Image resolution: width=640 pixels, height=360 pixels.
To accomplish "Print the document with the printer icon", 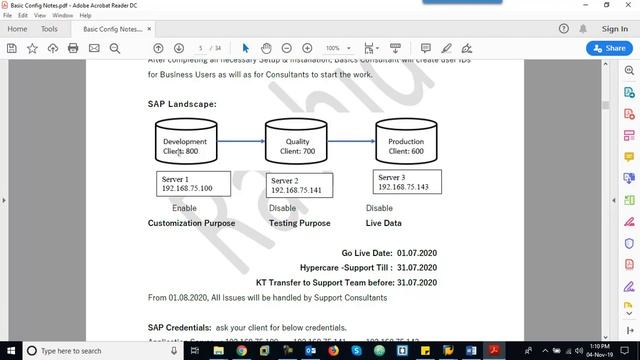I will pyautogui.click(x=73, y=48).
